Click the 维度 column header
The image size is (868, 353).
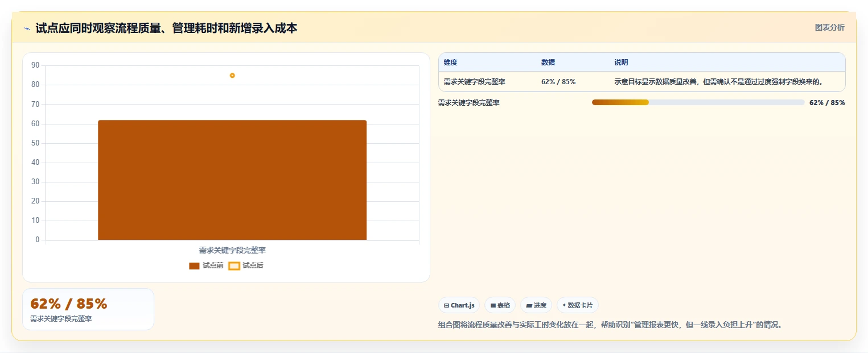coord(451,63)
